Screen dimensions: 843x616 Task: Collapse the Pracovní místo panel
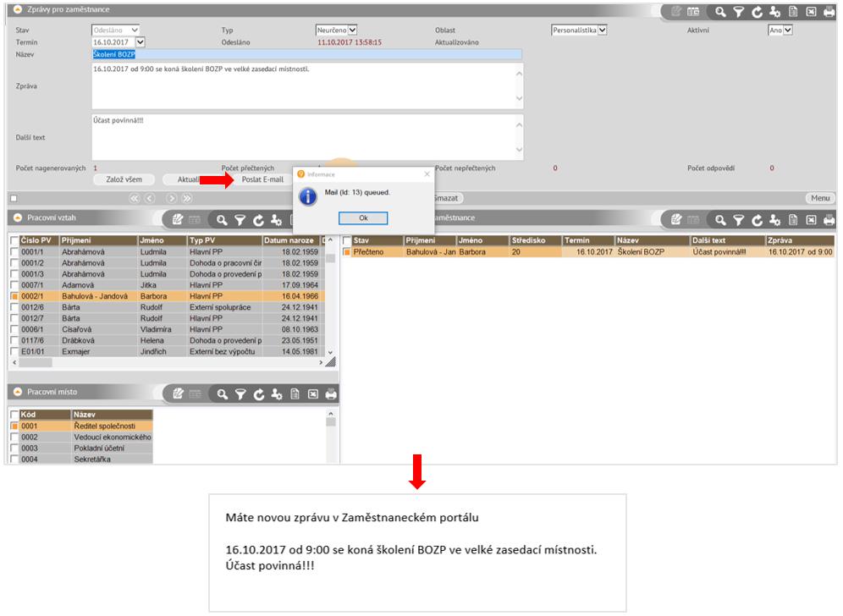click(x=18, y=392)
